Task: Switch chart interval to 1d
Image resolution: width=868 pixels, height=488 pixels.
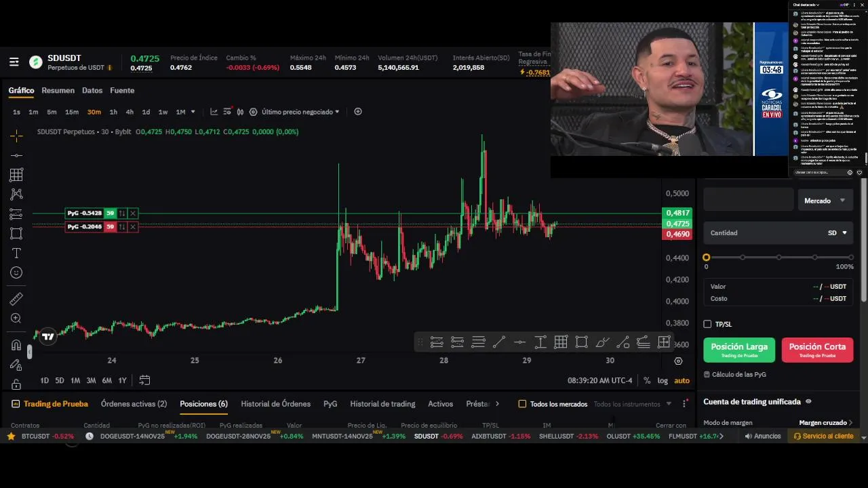Action: click(x=146, y=112)
